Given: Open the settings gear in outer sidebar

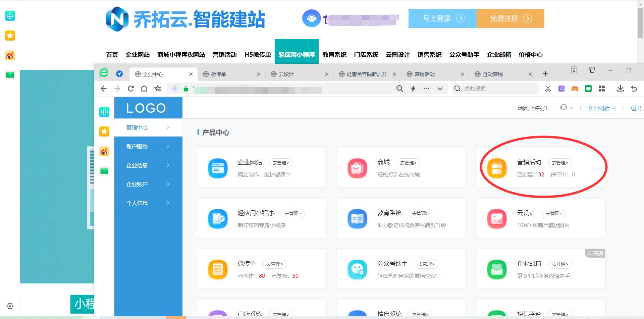Looking at the screenshot, I should (x=10, y=306).
